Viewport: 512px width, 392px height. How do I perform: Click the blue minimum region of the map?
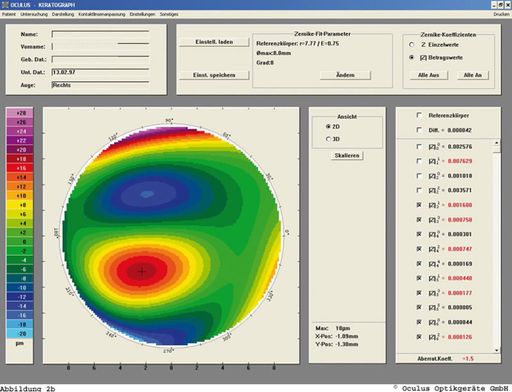147,194
